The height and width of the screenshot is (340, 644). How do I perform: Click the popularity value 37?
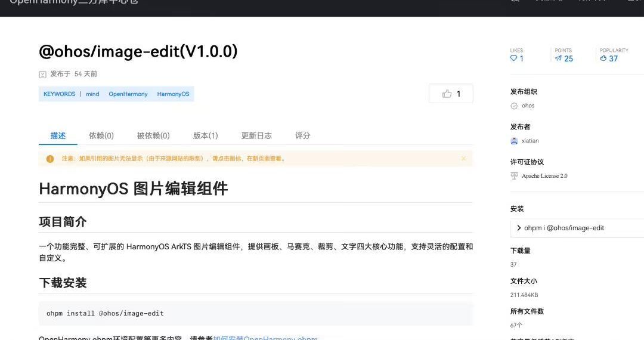[613, 58]
